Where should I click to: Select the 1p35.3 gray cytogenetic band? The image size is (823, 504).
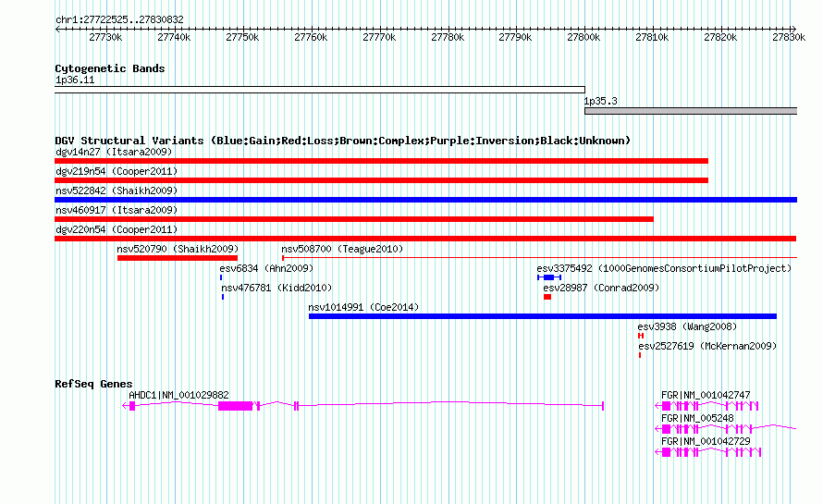pos(691,111)
